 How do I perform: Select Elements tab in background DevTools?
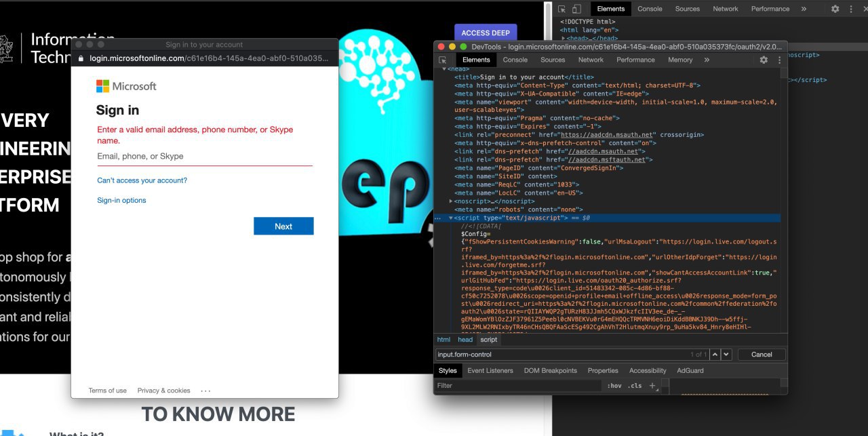611,9
